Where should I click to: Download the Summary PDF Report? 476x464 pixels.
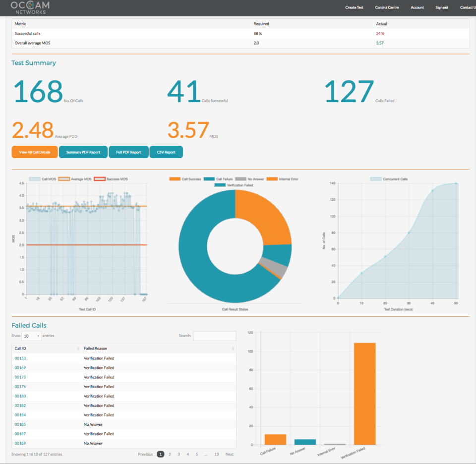[x=83, y=152]
